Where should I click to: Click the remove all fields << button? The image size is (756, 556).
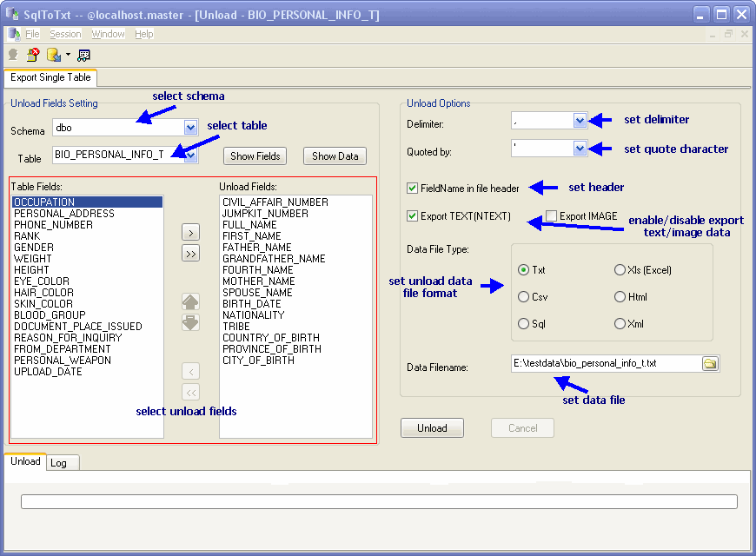(x=191, y=392)
